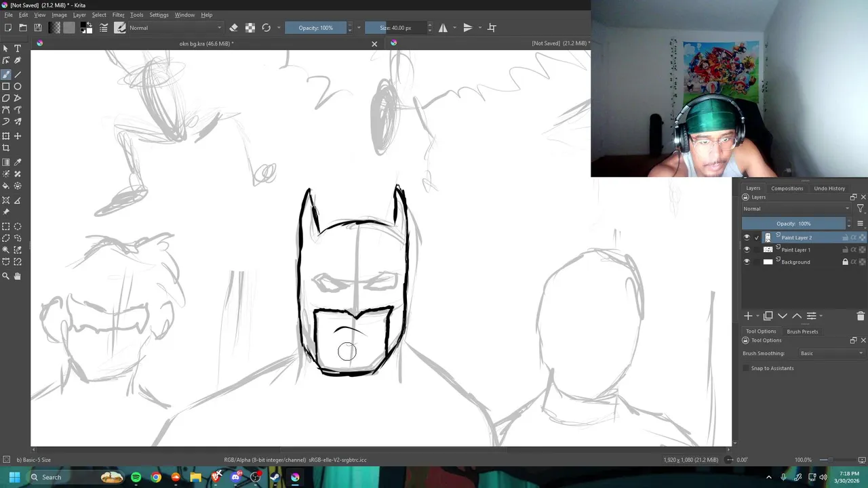
Task: Delete the layer with trash icon
Action: click(861, 316)
